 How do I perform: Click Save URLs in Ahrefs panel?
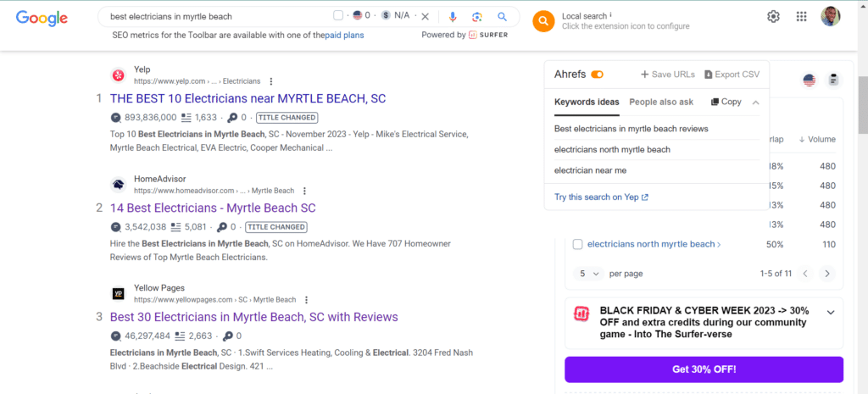coord(668,75)
